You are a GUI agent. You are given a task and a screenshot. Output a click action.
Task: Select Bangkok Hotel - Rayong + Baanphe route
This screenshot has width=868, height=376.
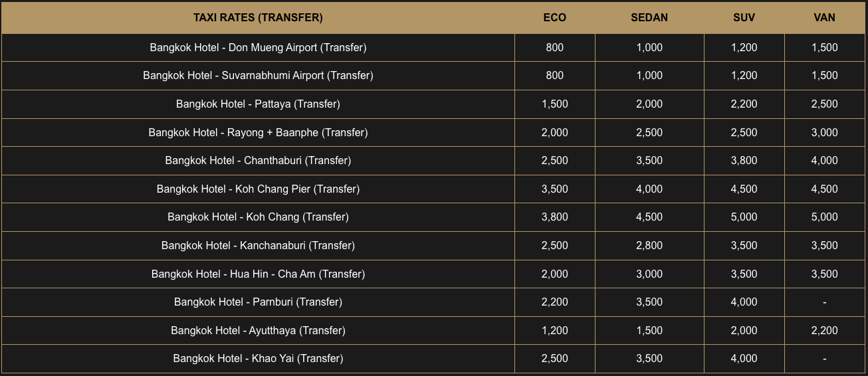tap(258, 133)
